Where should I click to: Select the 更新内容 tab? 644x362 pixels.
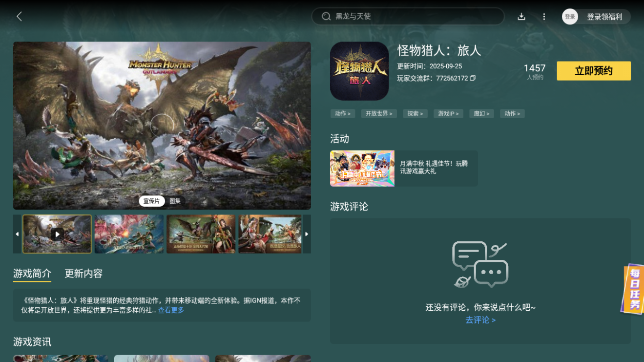83,274
